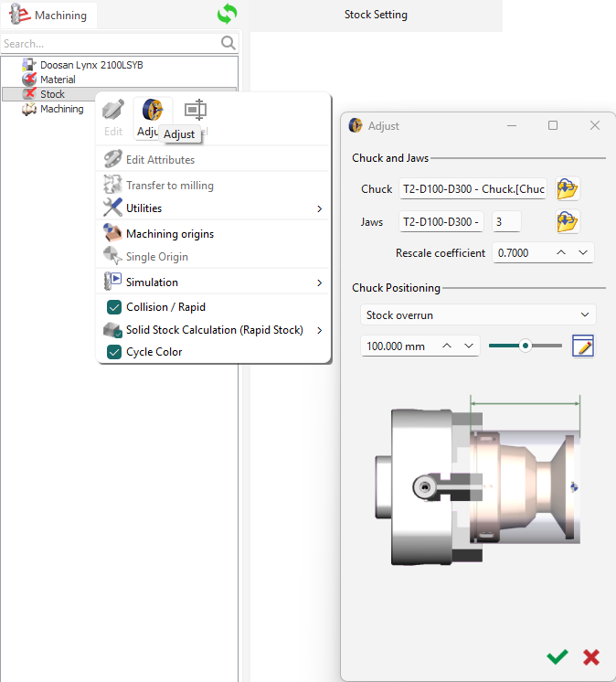Disable the Cycle Color checkbox
Viewport: 616px width, 682px height.
[115, 352]
